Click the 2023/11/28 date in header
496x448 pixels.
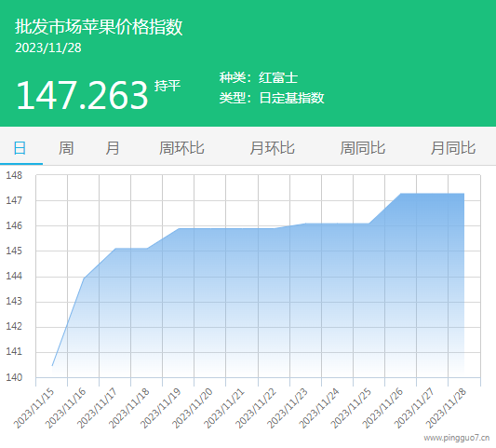point(48,48)
